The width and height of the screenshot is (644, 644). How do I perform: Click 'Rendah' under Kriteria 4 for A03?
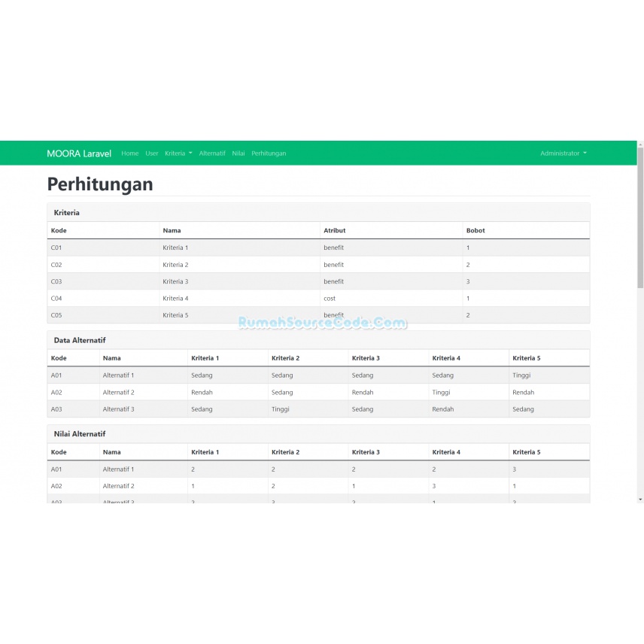[442, 409]
